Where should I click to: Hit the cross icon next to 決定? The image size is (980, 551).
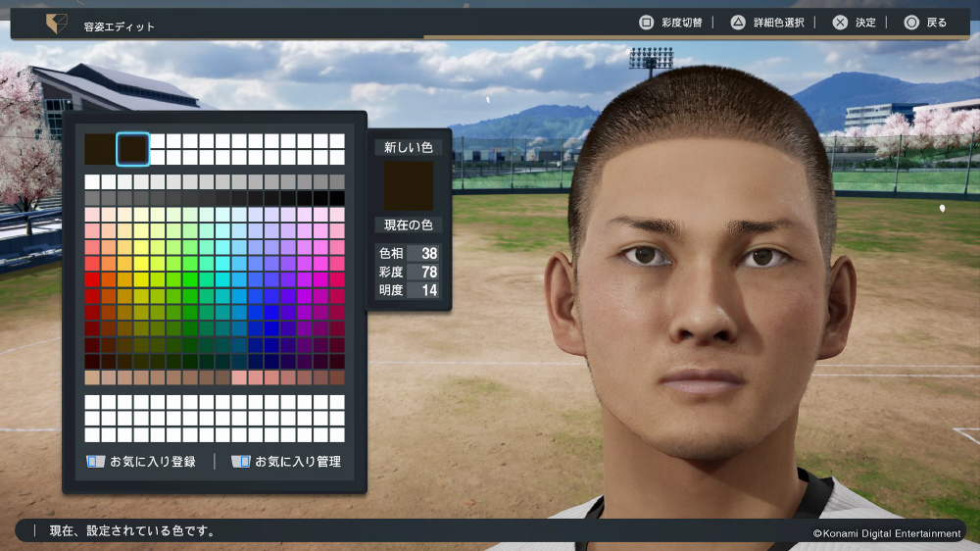pyautogui.click(x=840, y=23)
